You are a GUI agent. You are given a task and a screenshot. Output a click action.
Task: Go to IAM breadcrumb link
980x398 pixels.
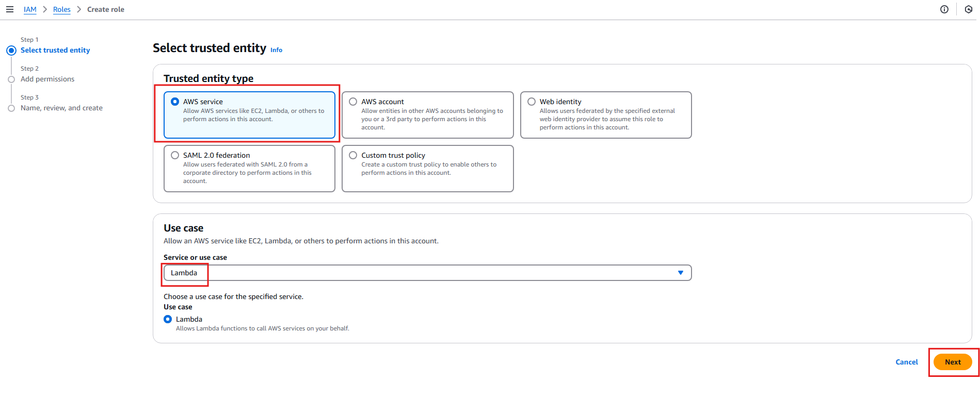tap(30, 9)
